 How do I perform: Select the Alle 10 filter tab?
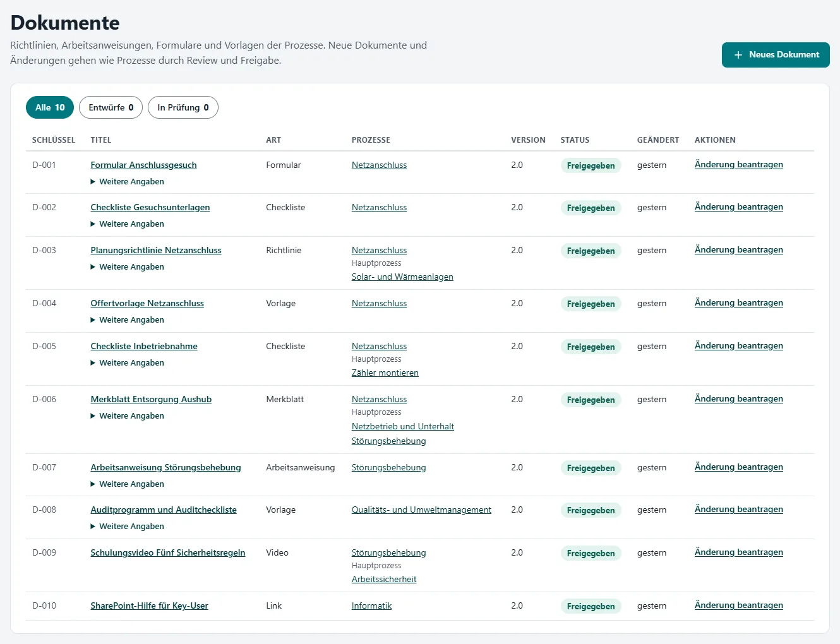point(50,107)
